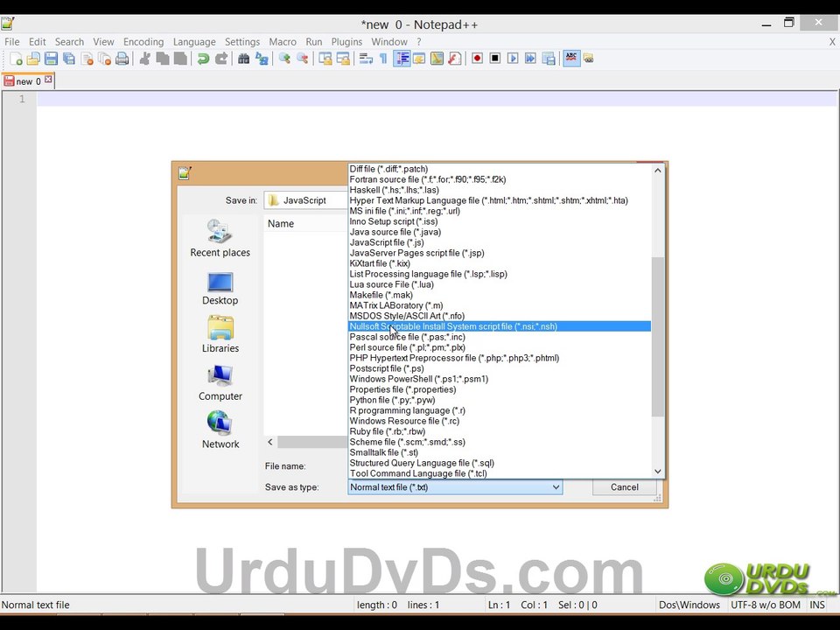Click the Zoom Out icon
The width and height of the screenshot is (840, 630).
302,59
